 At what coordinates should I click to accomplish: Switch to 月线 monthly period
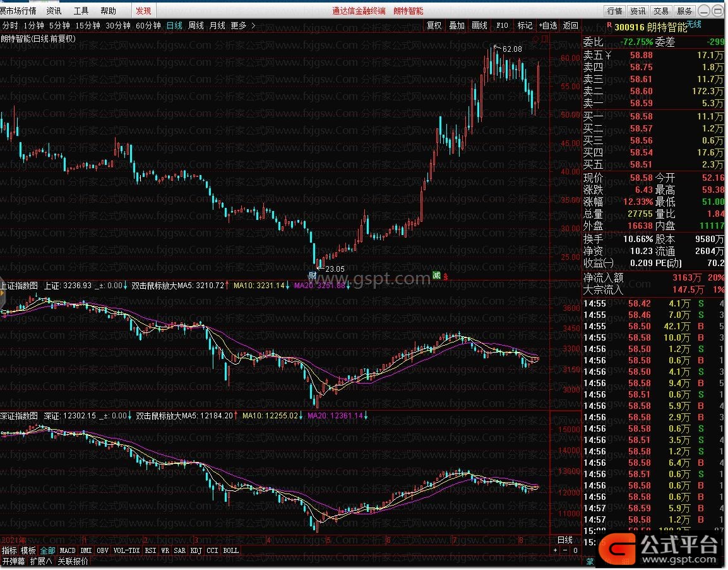[x=217, y=25]
